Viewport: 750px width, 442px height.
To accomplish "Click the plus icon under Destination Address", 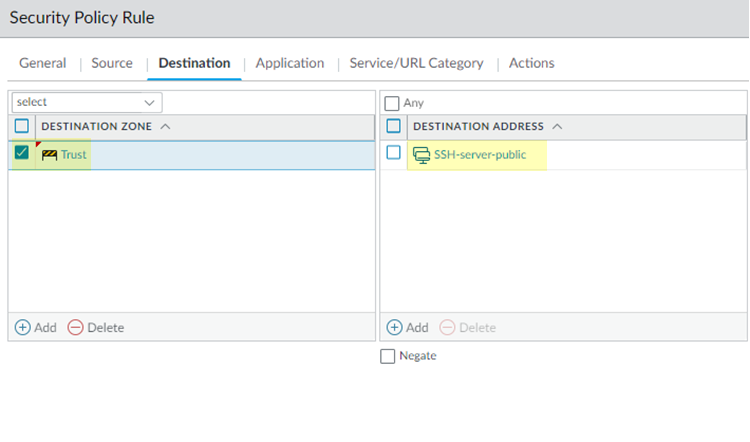I will click(x=394, y=327).
